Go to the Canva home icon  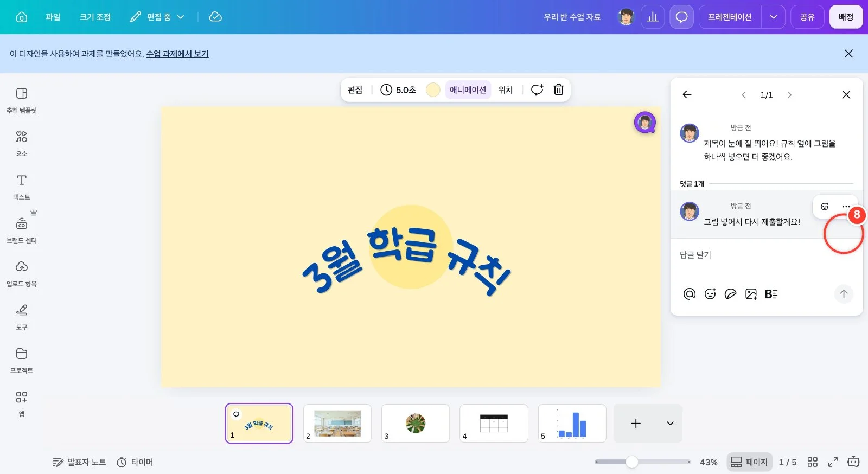tap(22, 17)
